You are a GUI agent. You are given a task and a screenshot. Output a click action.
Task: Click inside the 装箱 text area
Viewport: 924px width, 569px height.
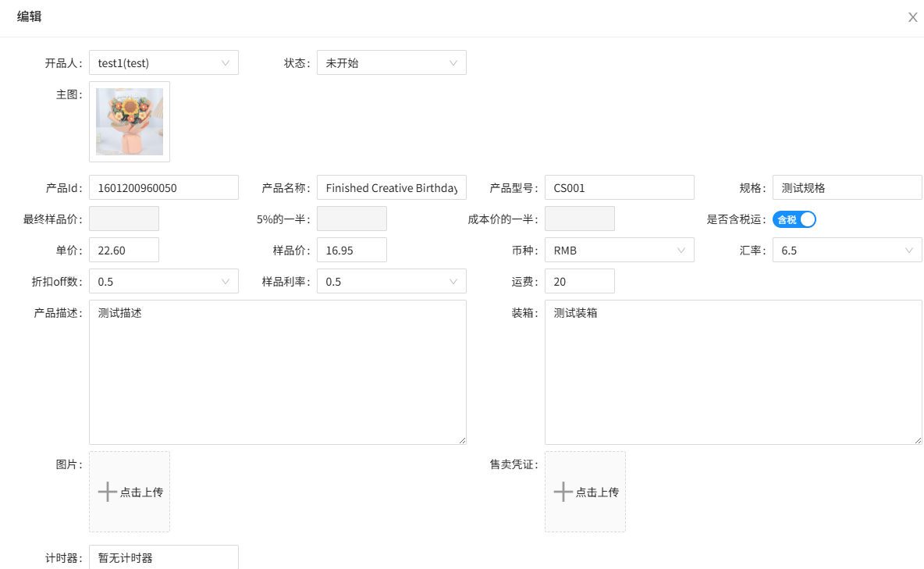[733, 372]
